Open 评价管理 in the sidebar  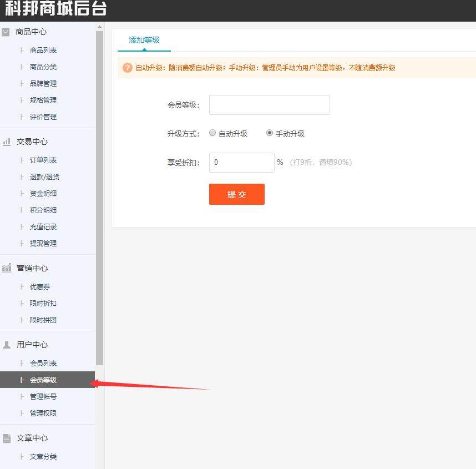pyautogui.click(x=43, y=117)
